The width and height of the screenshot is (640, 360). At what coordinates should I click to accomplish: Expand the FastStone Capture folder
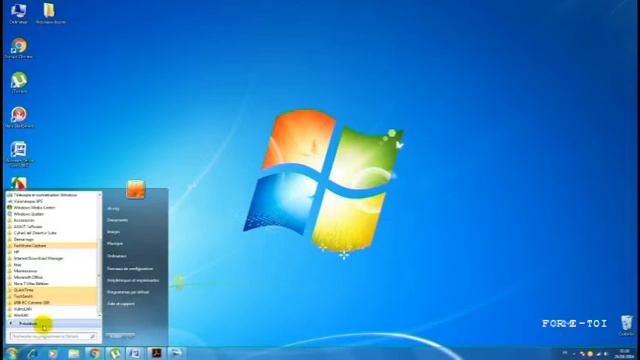coord(52,246)
